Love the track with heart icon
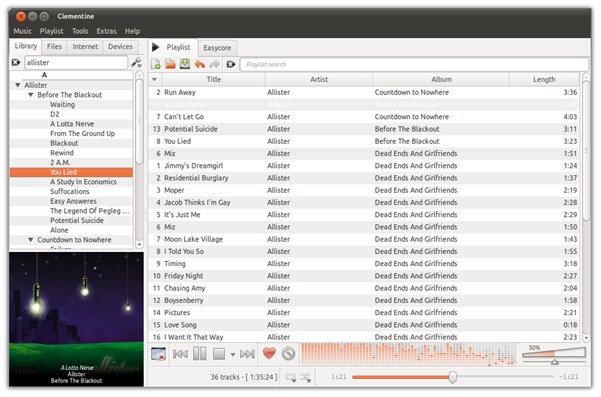The image size is (601, 397). coord(269,353)
